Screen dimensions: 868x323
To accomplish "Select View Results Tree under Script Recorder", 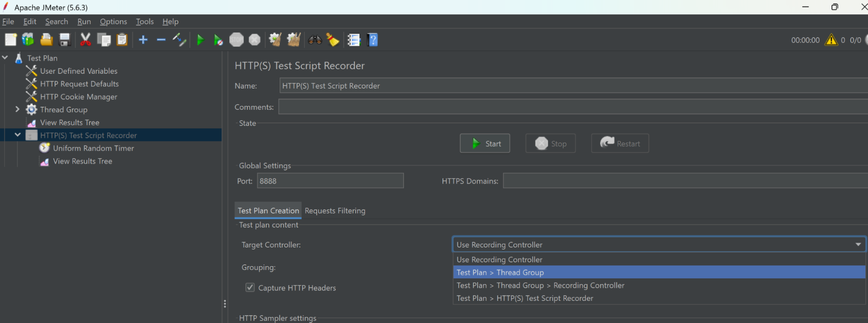I will (x=83, y=161).
